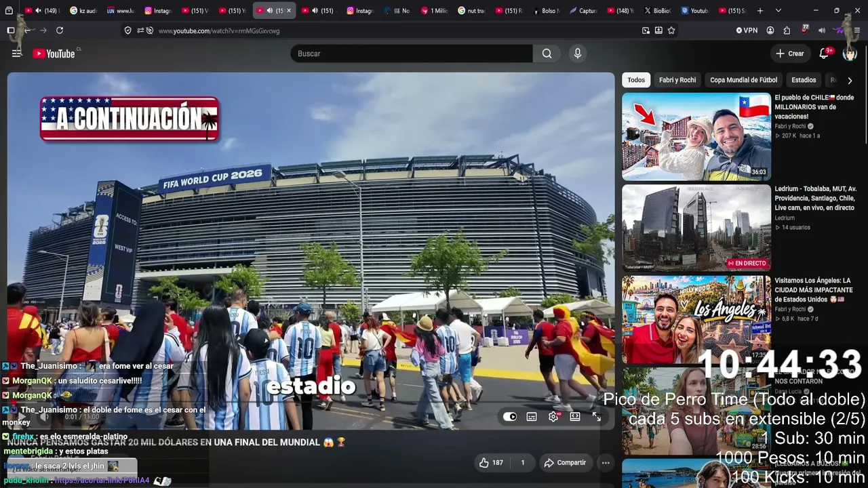Mute audio with the browser speaker icon
Screen dimensions: 868x488
822,30
